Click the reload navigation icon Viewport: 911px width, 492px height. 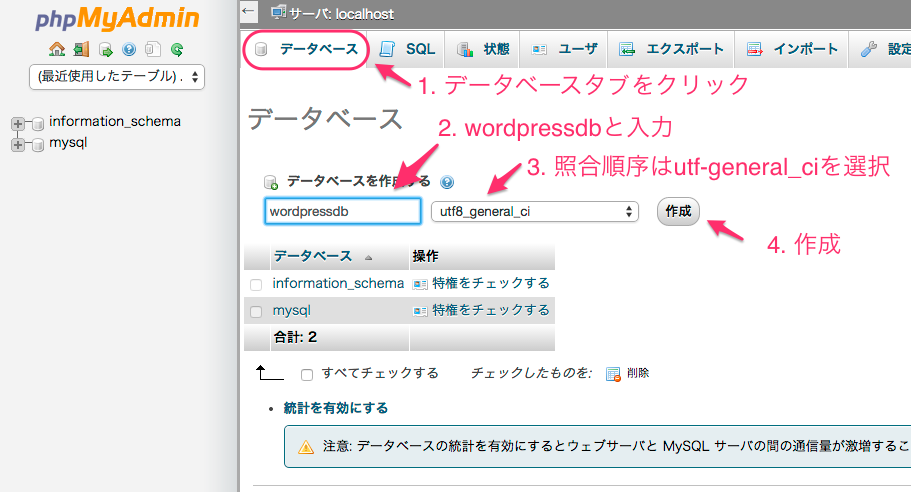(x=177, y=49)
